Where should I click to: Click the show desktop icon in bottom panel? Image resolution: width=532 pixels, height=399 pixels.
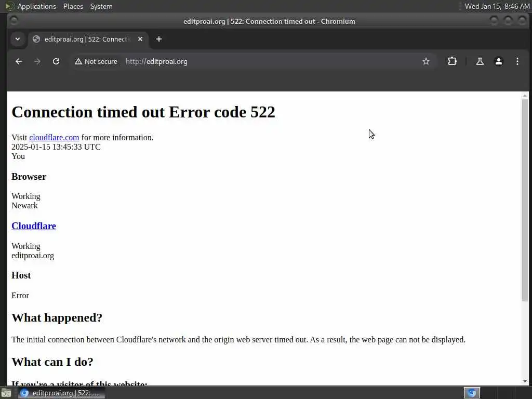[x=6, y=393]
